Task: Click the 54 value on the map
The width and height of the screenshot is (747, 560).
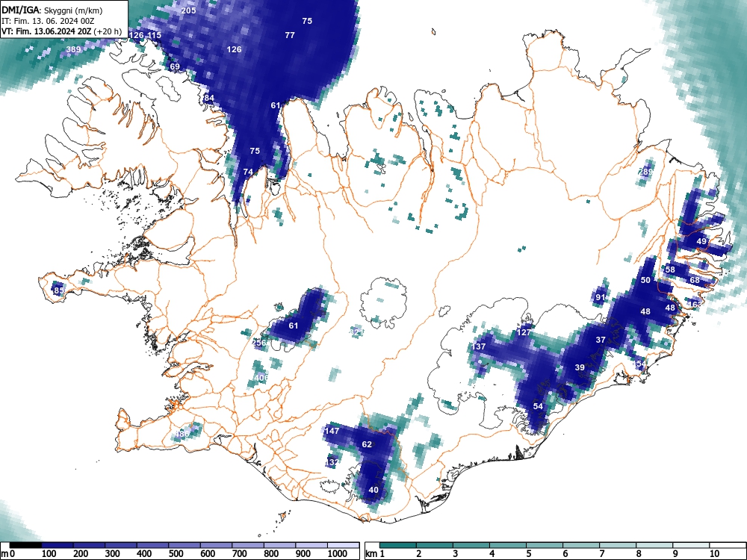Action: [x=538, y=405]
